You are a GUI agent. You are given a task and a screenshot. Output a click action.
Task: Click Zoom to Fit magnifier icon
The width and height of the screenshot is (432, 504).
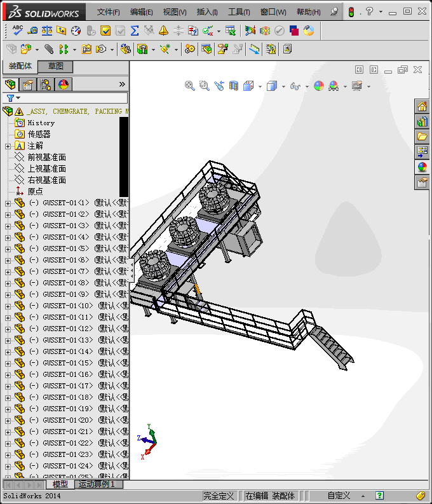pos(190,86)
